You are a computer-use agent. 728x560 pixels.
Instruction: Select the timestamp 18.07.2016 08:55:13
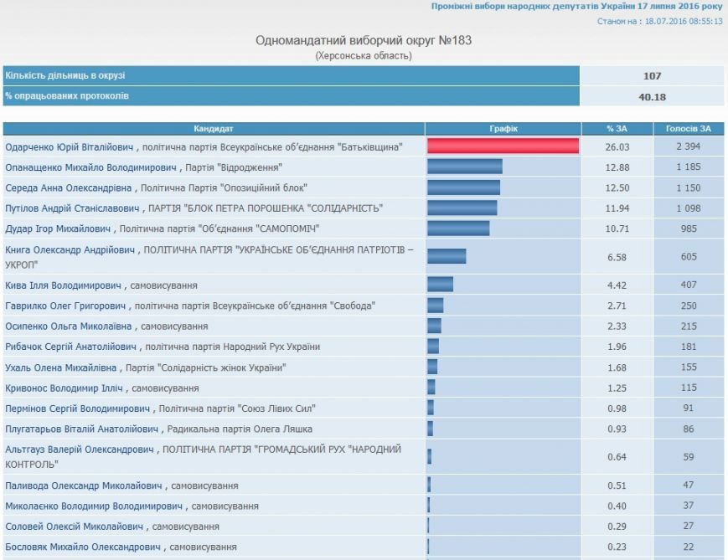point(684,21)
